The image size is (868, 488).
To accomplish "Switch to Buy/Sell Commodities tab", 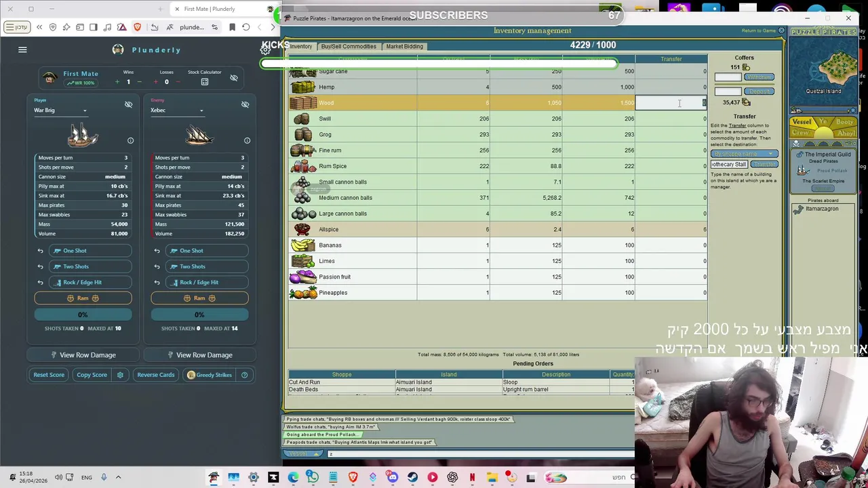I will click(349, 47).
